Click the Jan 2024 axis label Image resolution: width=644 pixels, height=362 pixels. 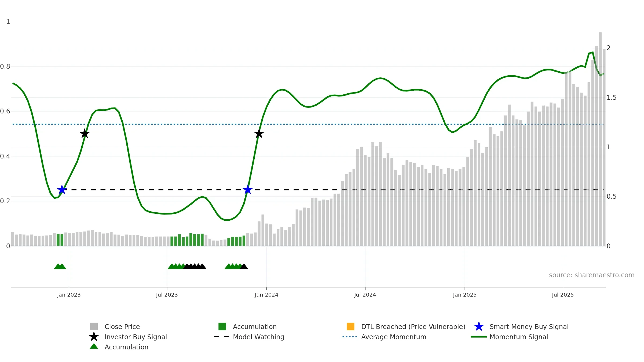pyautogui.click(x=266, y=295)
